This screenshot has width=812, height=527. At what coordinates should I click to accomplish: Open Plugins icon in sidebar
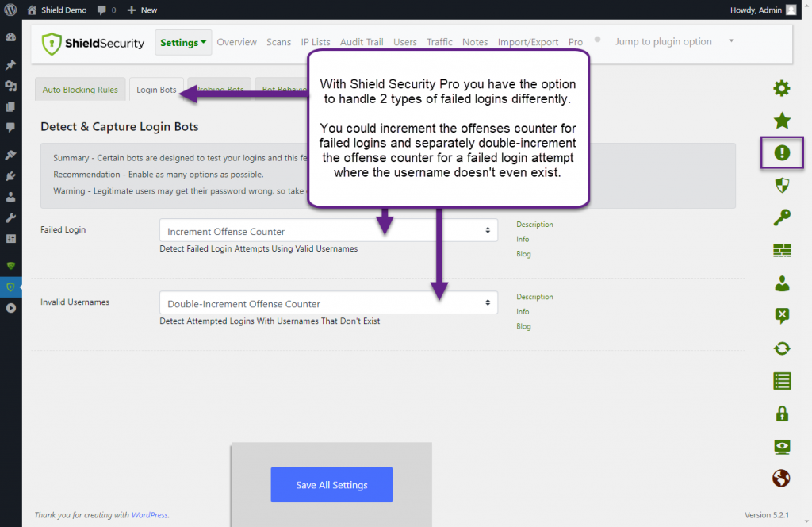[10, 176]
